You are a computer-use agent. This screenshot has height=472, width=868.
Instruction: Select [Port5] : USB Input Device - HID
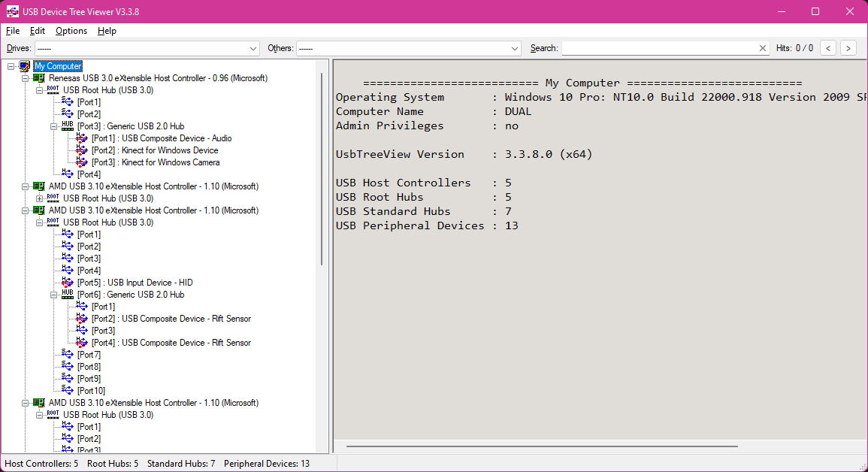pyautogui.click(x=135, y=283)
